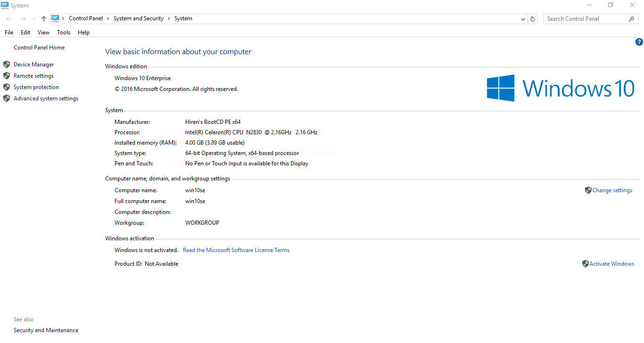Image resolution: width=644 pixels, height=343 pixels.
Task: Open Security and Maintenance link
Action: pyautogui.click(x=46, y=330)
